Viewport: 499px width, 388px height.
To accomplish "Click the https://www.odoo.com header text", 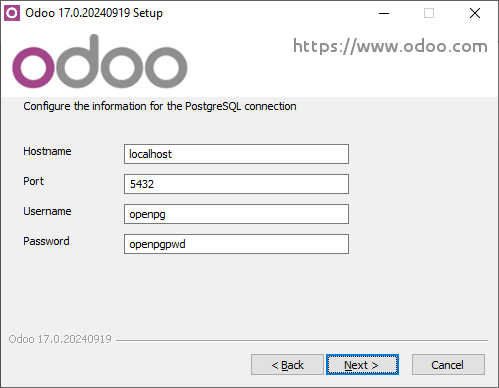I will coord(390,46).
